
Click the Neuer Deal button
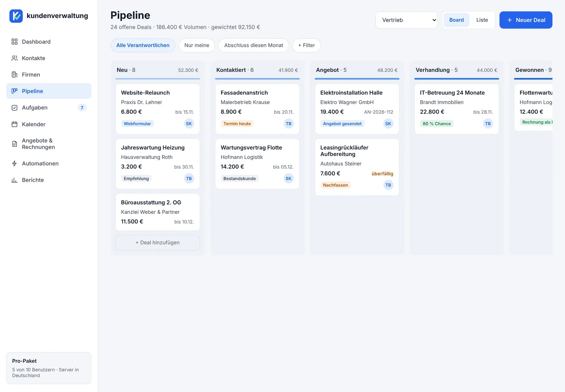tap(526, 20)
